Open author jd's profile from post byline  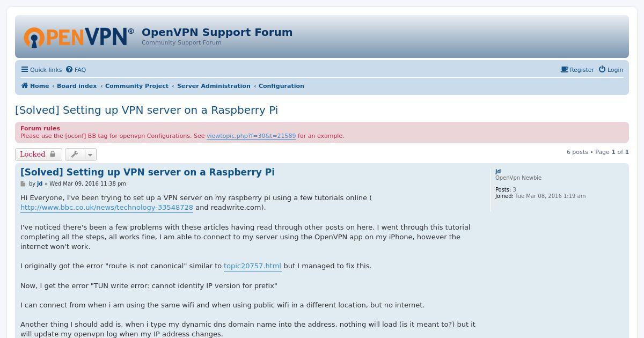click(40, 184)
